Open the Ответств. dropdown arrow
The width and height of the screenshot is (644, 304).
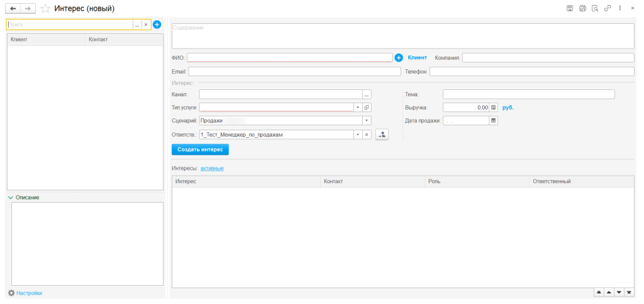(357, 134)
